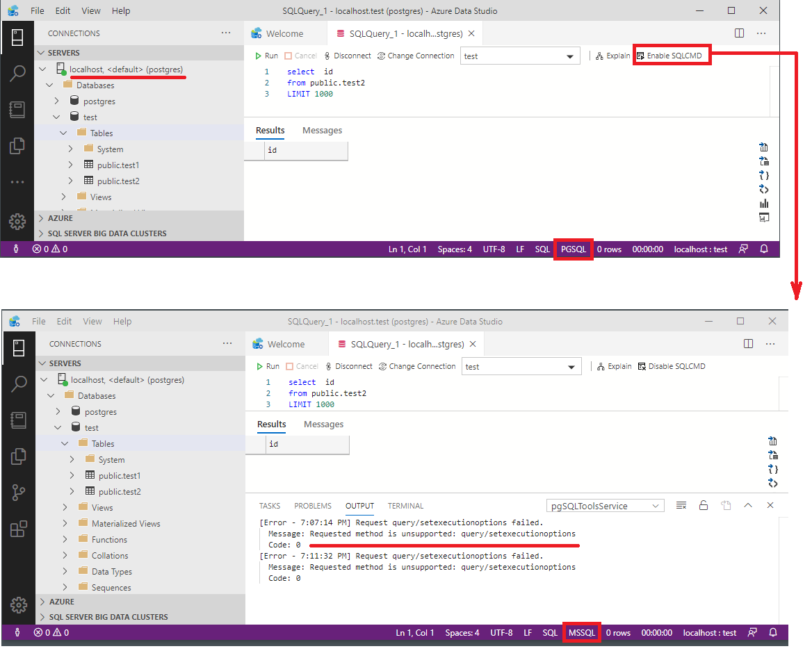The width and height of the screenshot is (812, 651).
Task: Click Save as XML icon in top window results
Action: (x=764, y=190)
